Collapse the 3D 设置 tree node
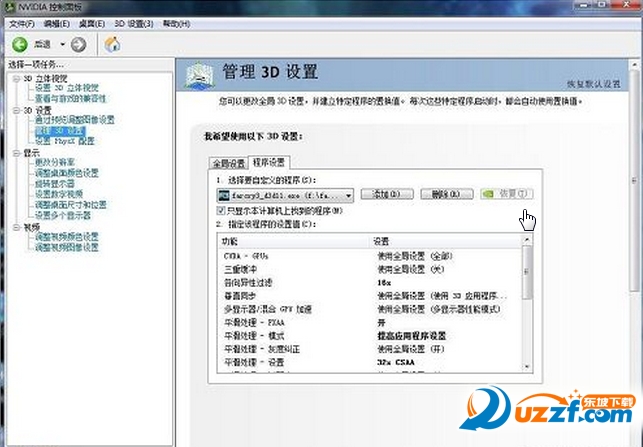This screenshot has height=447, width=643. 16,111
